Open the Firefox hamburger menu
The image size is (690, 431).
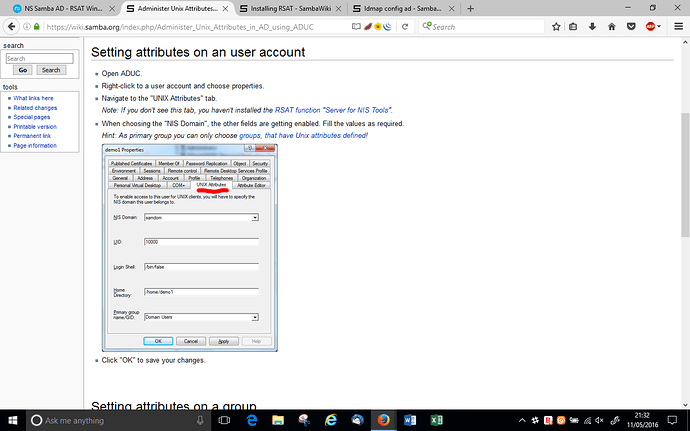[679, 27]
